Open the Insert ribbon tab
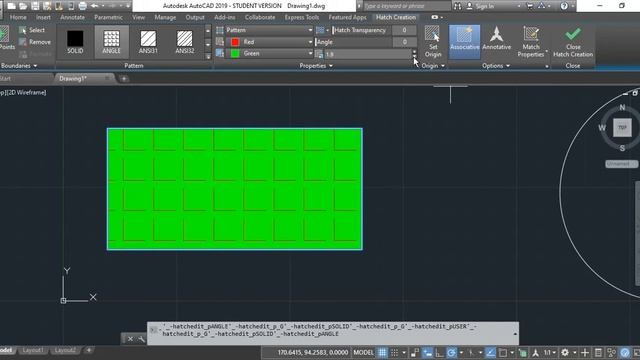Viewport: 640px width, 360px height. (43, 18)
